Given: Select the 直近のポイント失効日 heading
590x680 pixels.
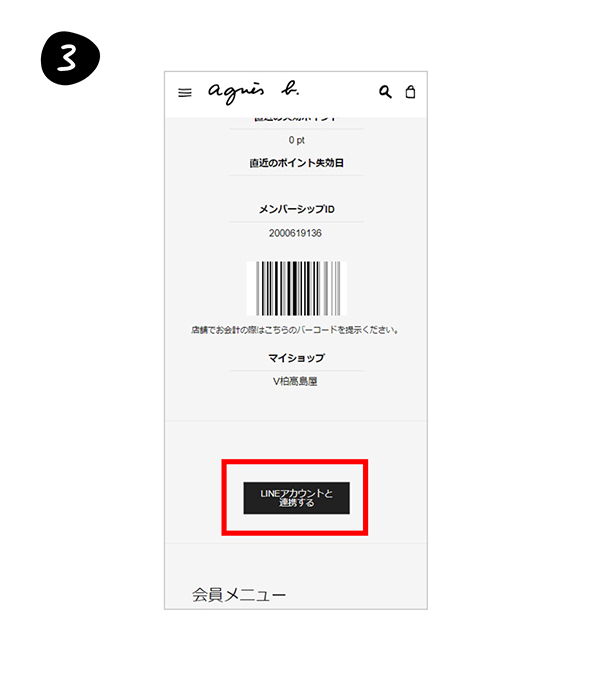Looking at the screenshot, I should pyautogui.click(x=297, y=163).
